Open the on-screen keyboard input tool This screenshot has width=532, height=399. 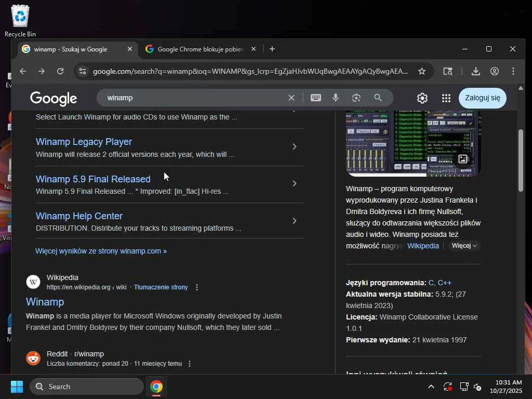315,98
